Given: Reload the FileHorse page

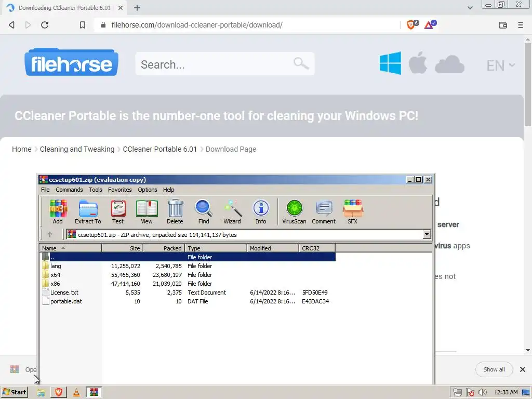Looking at the screenshot, I should click(45, 25).
